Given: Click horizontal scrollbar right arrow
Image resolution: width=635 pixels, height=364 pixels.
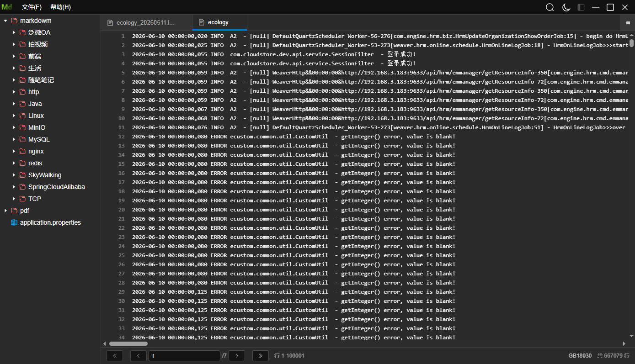Looking at the screenshot, I should [624, 343].
